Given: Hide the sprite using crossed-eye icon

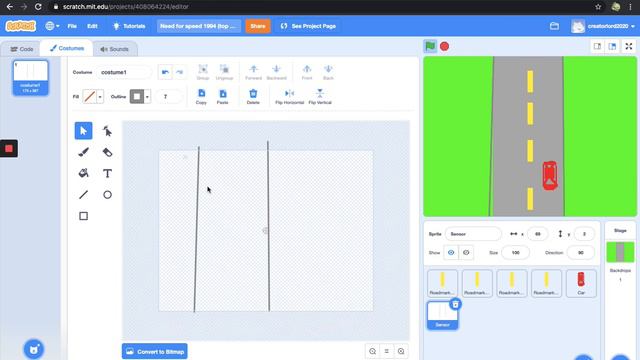Looking at the screenshot, I should coord(466,253).
